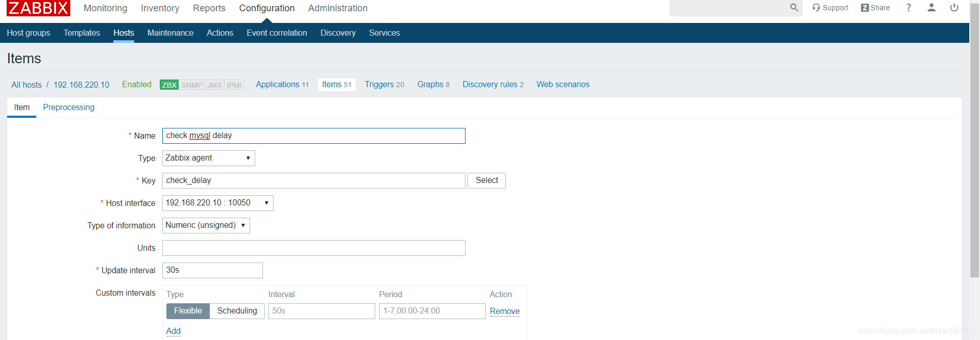
Task: Open the Monitoring menu
Action: coord(106,8)
